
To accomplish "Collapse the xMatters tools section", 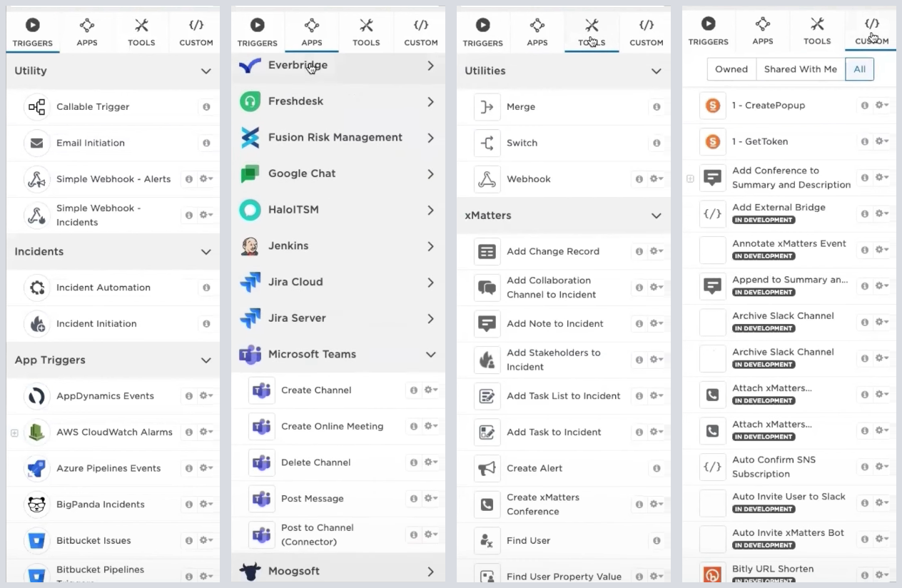I will pos(657,216).
